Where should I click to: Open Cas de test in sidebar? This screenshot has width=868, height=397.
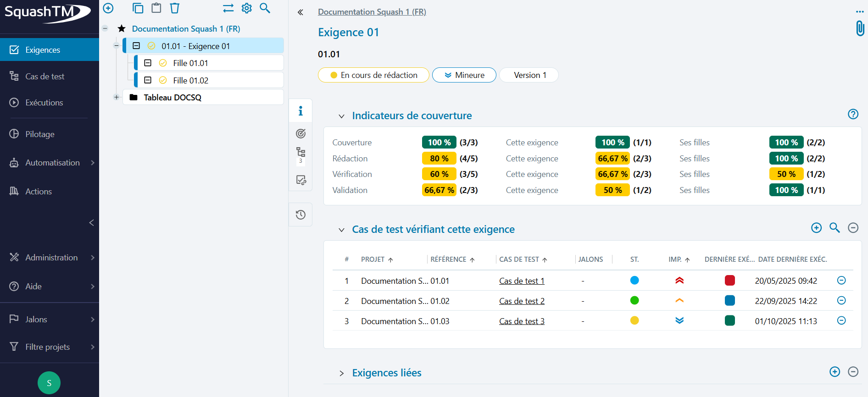pyautogui.click(x=45, y=77)
